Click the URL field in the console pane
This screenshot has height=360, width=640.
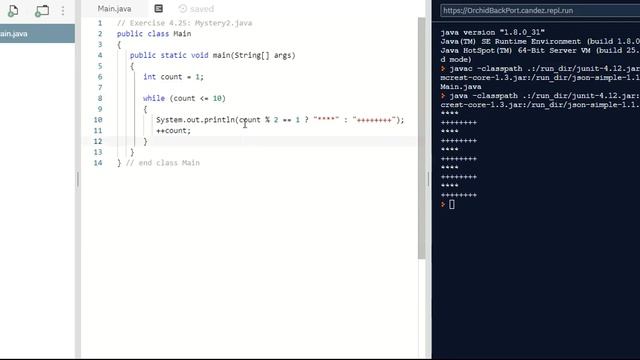coord(540,11)
